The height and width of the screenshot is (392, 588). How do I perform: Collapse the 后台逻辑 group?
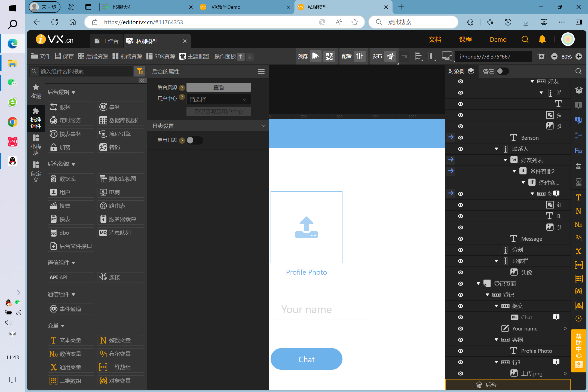(x=73, y=93)
